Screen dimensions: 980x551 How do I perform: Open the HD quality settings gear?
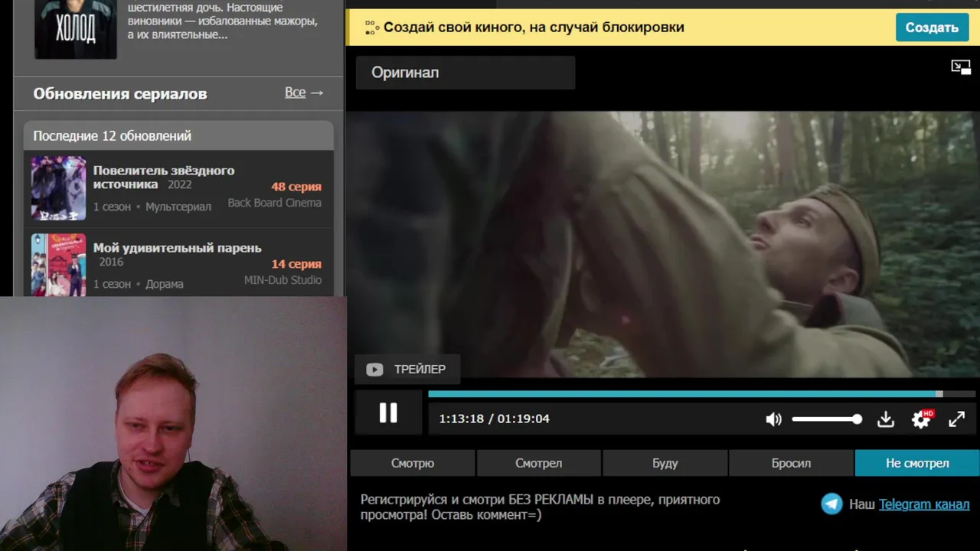(922, 419)
